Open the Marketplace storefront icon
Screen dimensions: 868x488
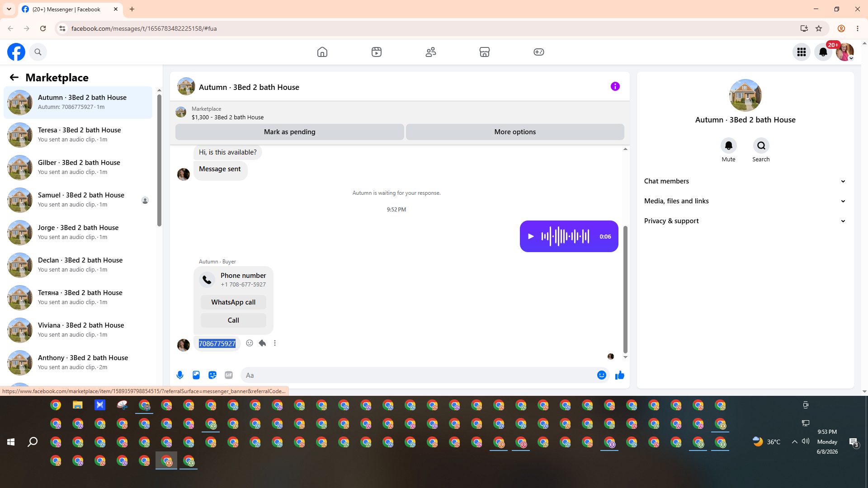click(x=485, y=52)
